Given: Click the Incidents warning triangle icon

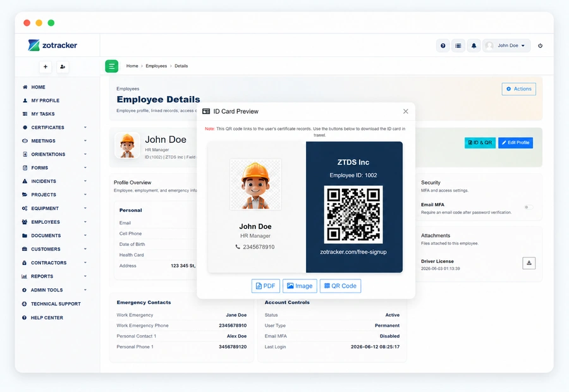Looking at the screenshot, I should [25, 181].
